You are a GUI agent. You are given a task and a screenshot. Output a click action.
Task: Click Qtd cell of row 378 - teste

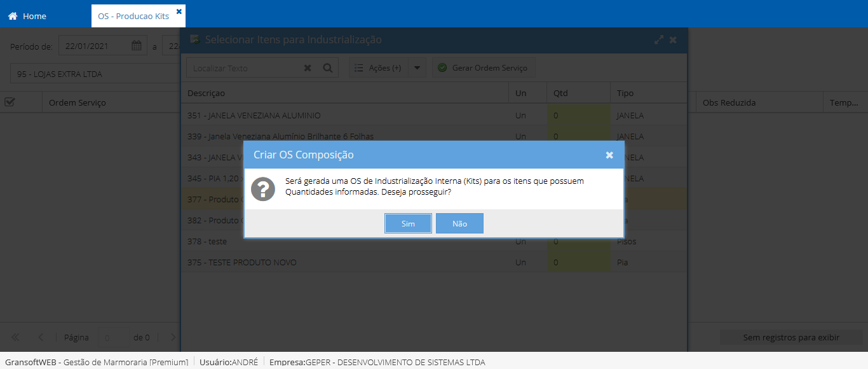tap(579, 242)
